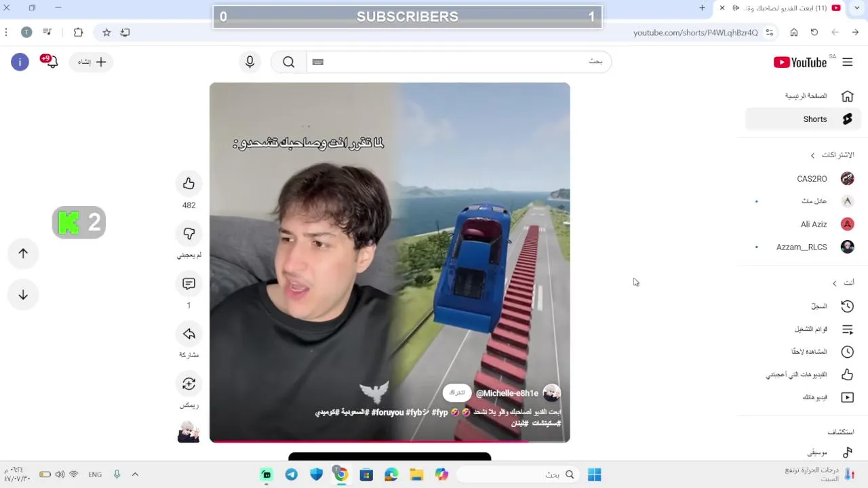Viewport: 868px width, 488px height.
Task: Expand the You (أنت) section
Action: pyautogui.click(x=843, y=283)
